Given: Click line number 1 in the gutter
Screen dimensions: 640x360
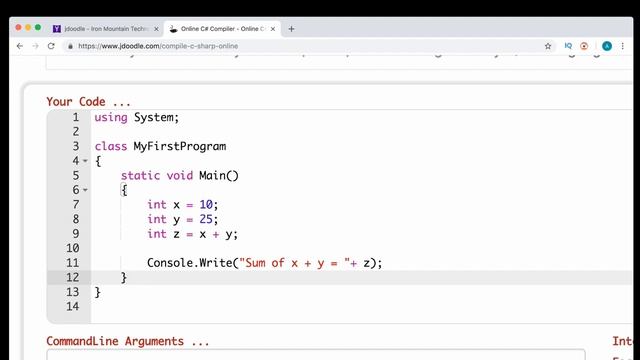Looking at the screenshot, I should point(76,118).
